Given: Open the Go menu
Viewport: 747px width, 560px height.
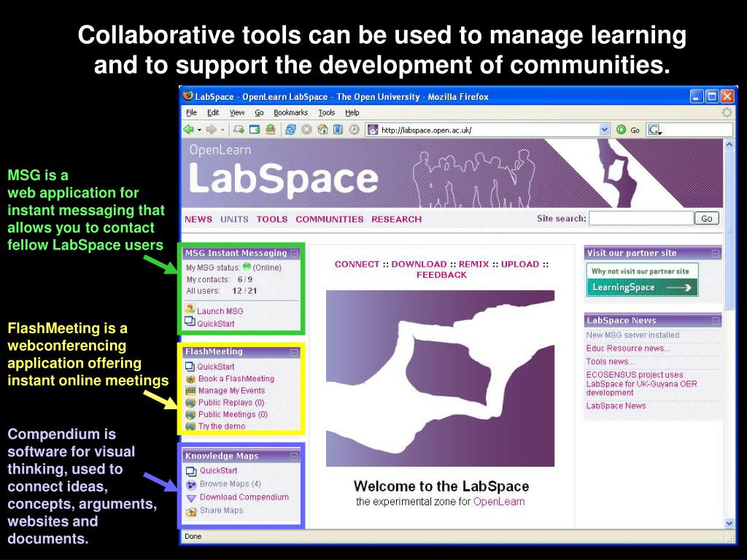Looking at the screenshot, I should (259, 113).
